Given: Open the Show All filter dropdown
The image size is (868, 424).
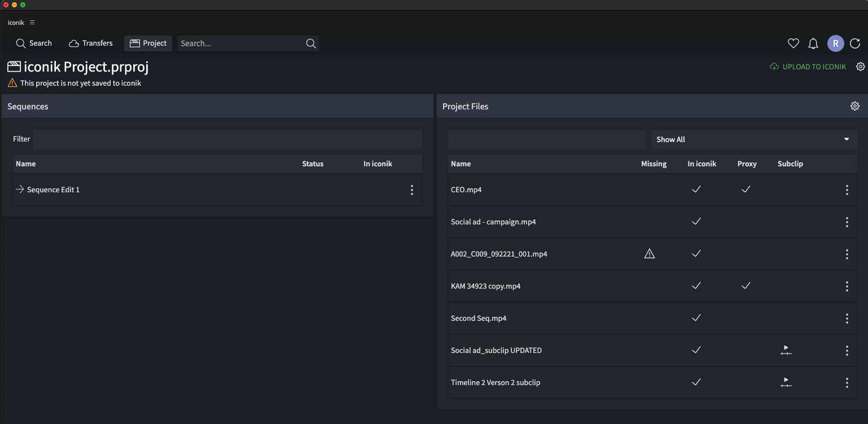Looking at the screenshot, I should point(753,139).
